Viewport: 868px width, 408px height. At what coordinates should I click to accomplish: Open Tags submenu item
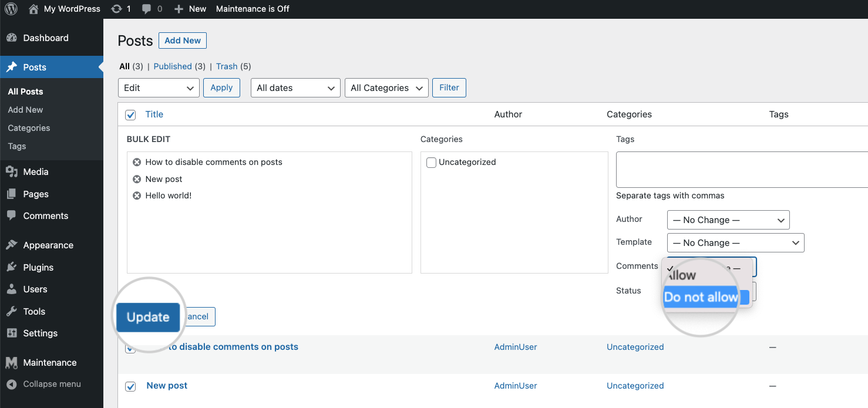tap(17, 146)
